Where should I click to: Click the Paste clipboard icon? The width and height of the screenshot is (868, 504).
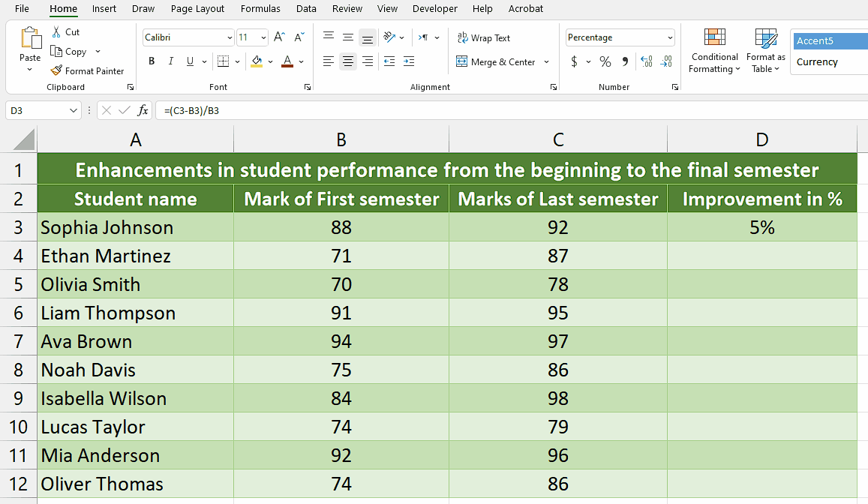point(31,38)
